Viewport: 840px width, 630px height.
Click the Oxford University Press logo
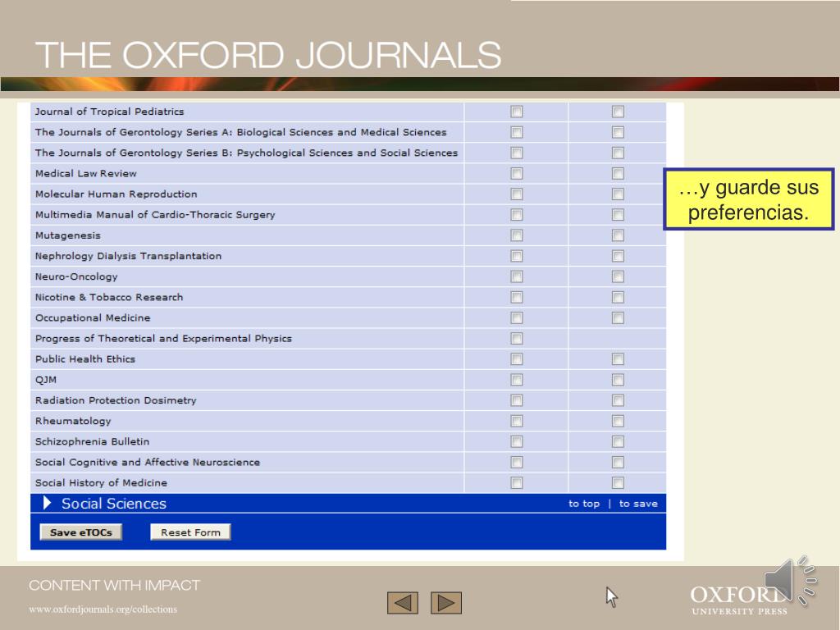pyautogui.click(x=739, y=600)
